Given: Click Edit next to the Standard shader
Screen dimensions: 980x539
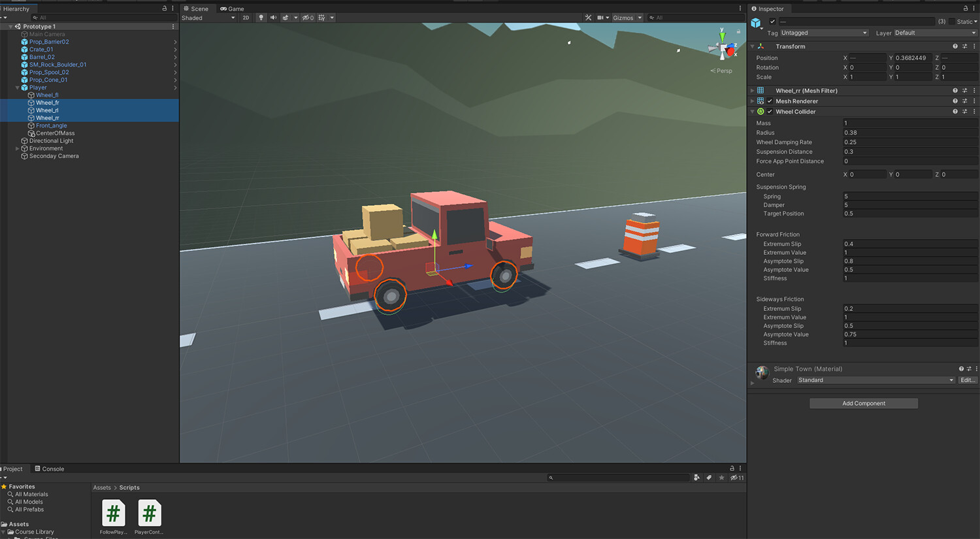Looking at the screenshot, I should click(968, 380).
